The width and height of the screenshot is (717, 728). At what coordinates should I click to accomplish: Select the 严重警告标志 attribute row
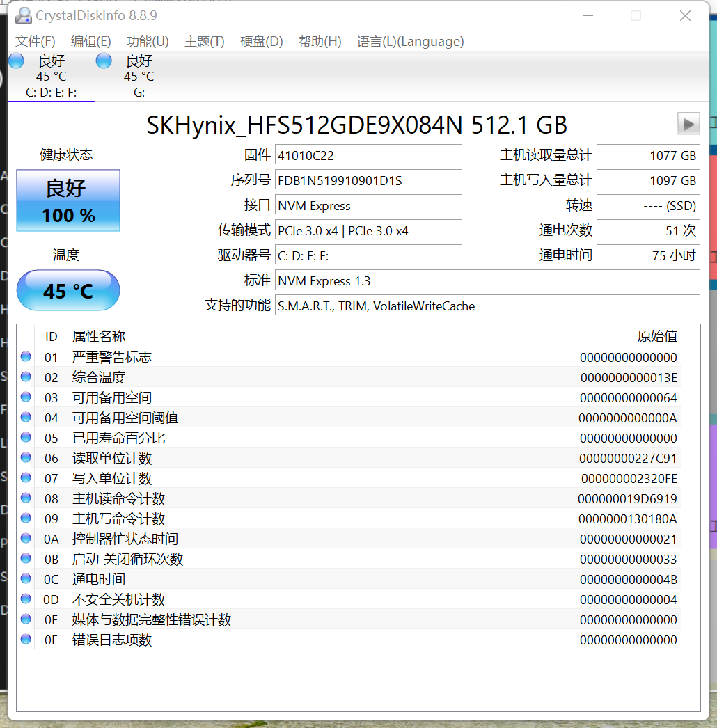pos(349,357)
